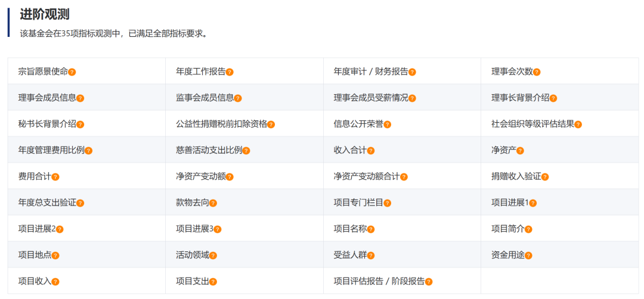This screenshot has width=644, height=299.
Task: Click the 社会组织等级评估结果 label
Action: click(x=532, y=124)
